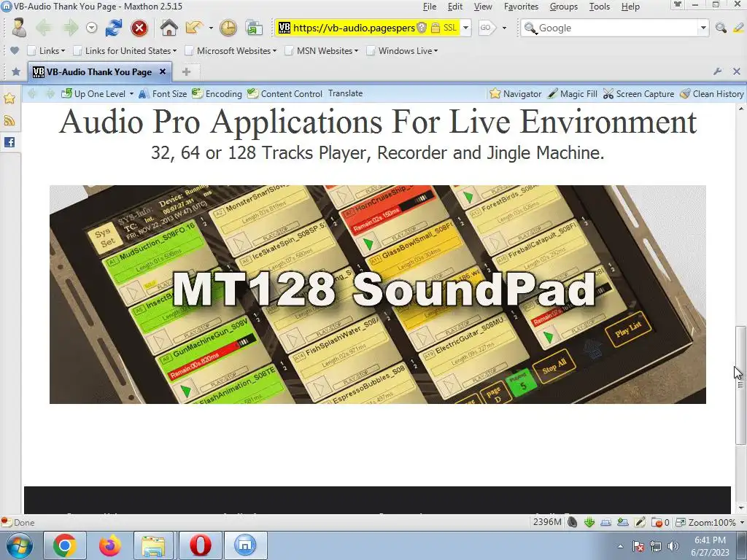
Task: Refresh the page with the blue arrows icon
Action: [x=113, y=28]
